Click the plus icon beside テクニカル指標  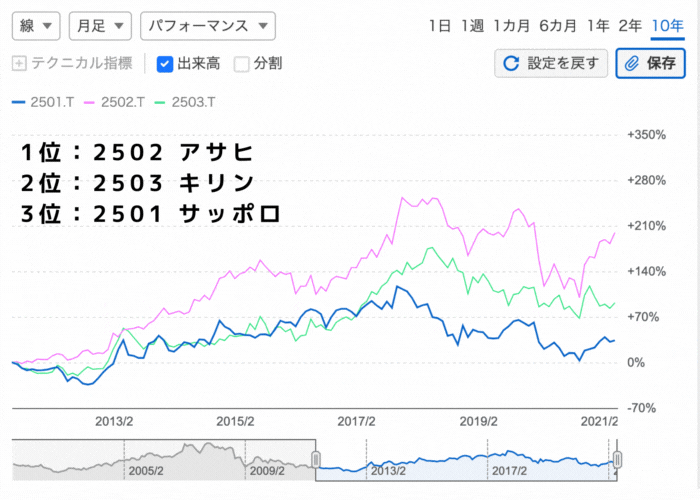click(19, 64)
